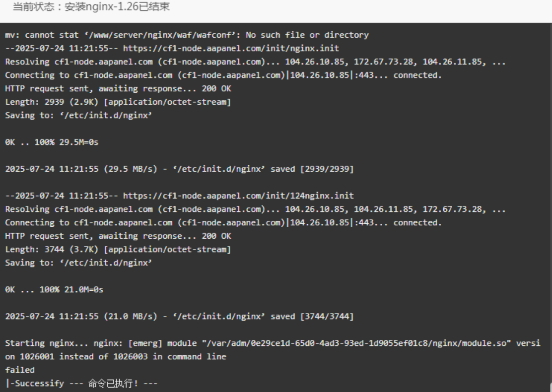The image size is (552, 392).
Task: Click the 'saved [3744/3744]' log line
Action: pyautogui.click(x=179, y=317)
